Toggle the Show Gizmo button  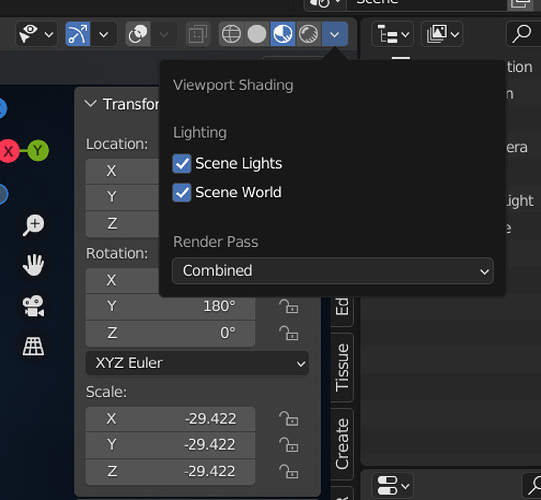78,34
